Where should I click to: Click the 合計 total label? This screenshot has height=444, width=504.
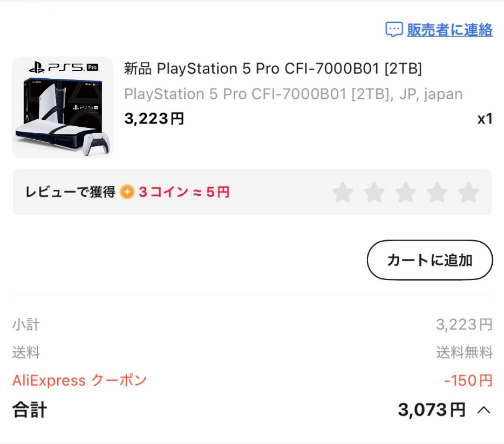(30, 410)
